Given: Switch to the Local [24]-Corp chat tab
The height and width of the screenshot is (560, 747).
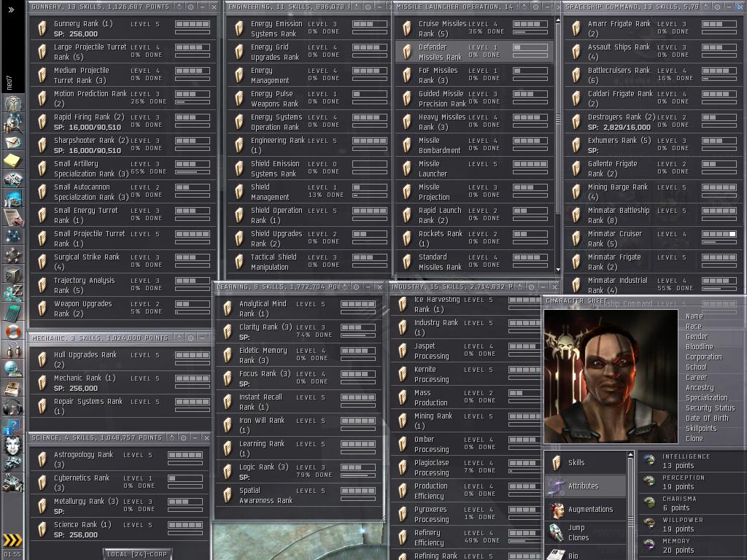Looking at the screenshot, I should click(x=137, y=554).
